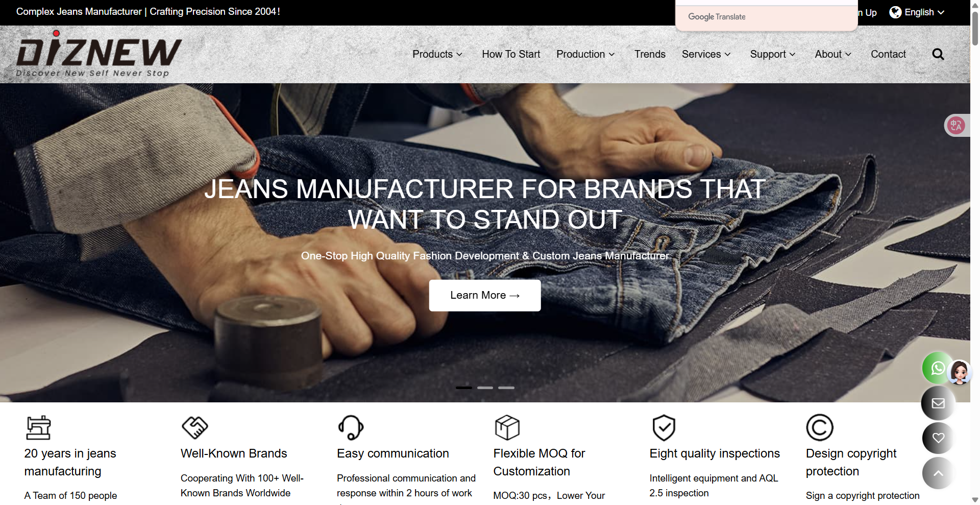Switch to the third carousel slide indicator
The image size is (980, 505).
click(506, 388)
